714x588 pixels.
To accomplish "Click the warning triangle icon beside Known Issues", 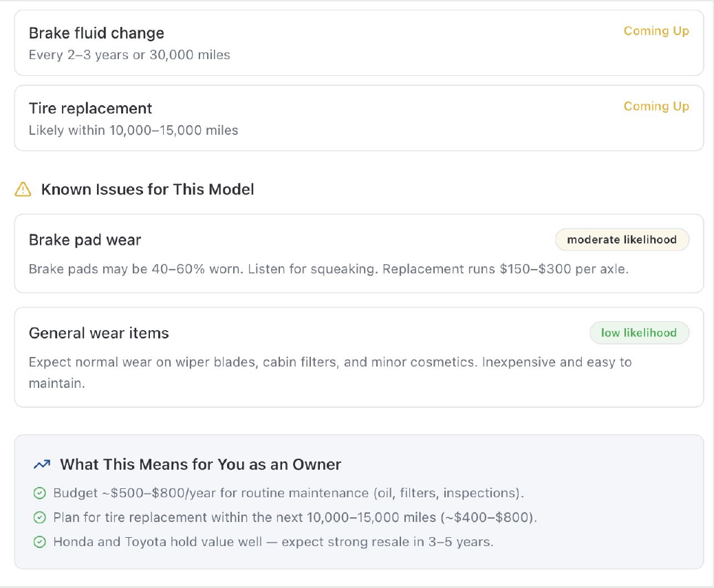I will pos(23,189).
